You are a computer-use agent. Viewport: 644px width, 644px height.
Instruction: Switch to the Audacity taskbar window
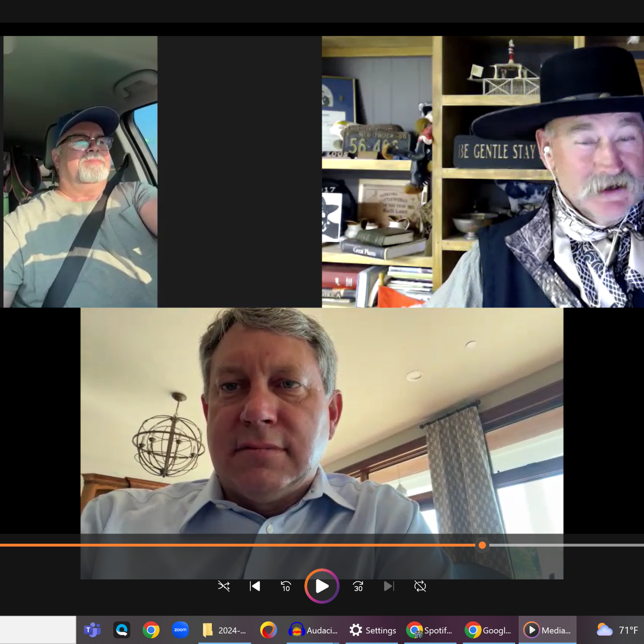pyautogui.click(x=313, y=630)
